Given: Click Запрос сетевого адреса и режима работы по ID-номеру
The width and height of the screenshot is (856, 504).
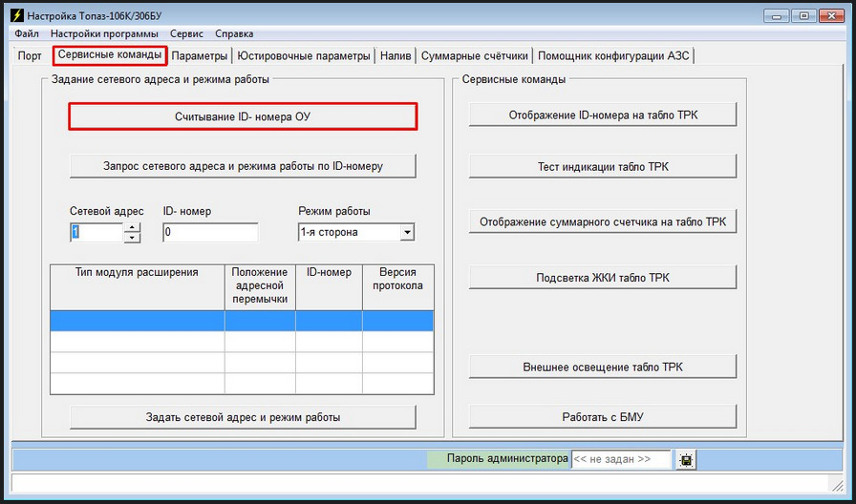Looking at the screenshot, I should (x=243, y=166).
